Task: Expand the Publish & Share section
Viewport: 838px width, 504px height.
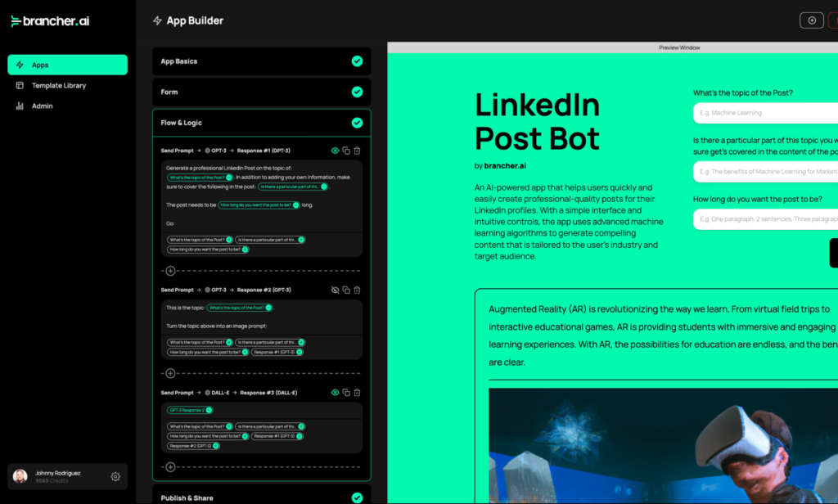Action: [x=261, y=494]
